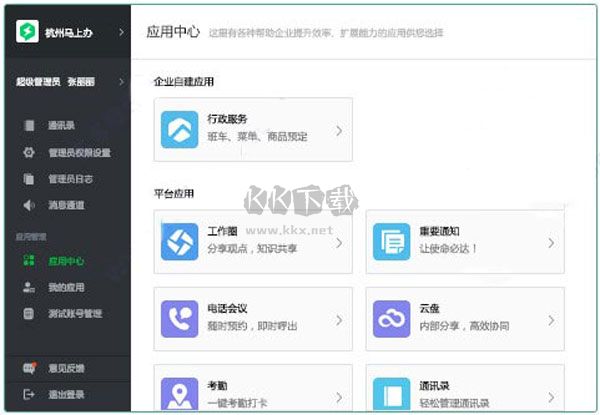This screenshot has height=415, width=600.
Task: Open 消息通道 in the sidebar
Action: tap(66, 205)
